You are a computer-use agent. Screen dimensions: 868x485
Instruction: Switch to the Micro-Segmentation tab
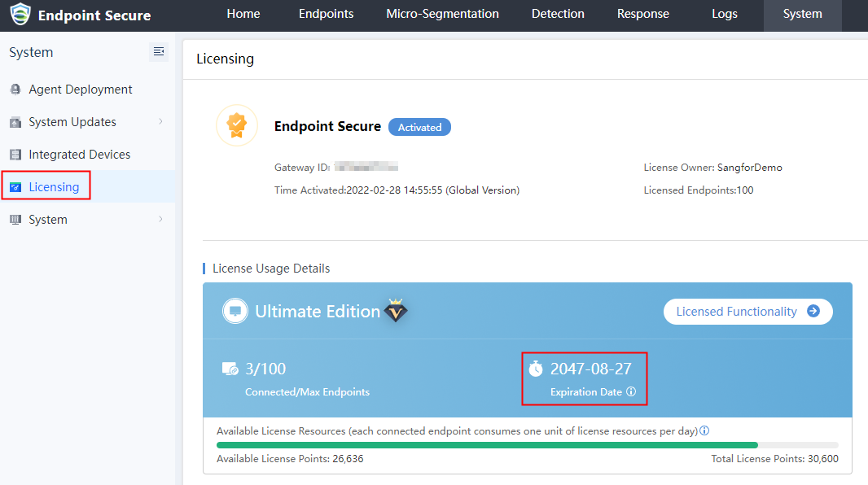pyautogui.click(x=443, y=14)
